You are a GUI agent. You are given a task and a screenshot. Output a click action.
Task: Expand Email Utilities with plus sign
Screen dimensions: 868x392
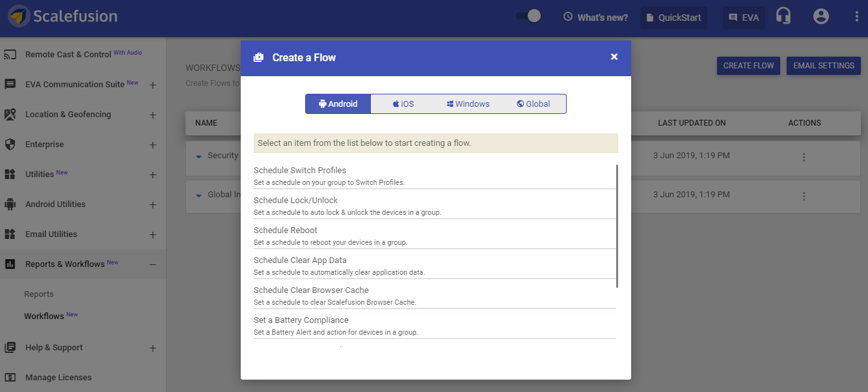153,235
